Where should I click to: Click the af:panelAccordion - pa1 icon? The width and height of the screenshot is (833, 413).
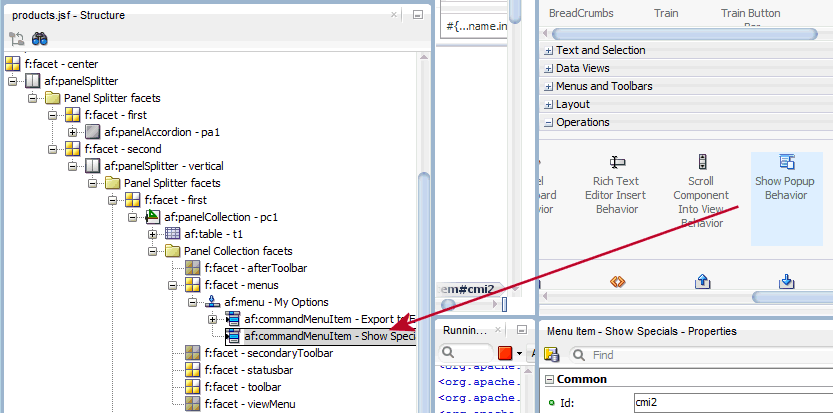click(92, 132)
